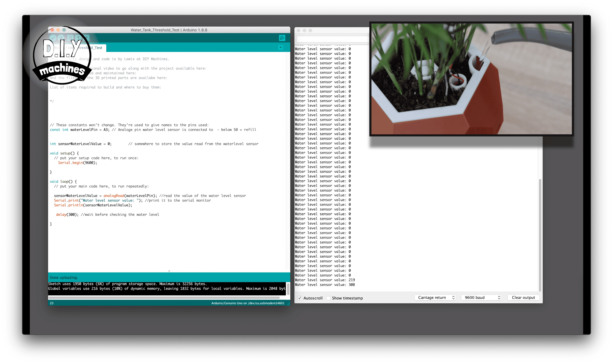Click the Serial.begin(9600) code line
This screenshot has width=613, height=364.
point(78,163)
